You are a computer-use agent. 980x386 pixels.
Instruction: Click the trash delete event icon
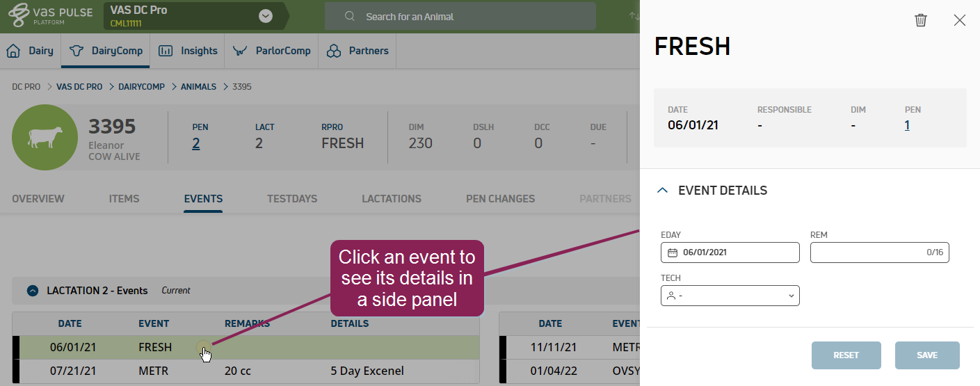[x=920, y=20]
